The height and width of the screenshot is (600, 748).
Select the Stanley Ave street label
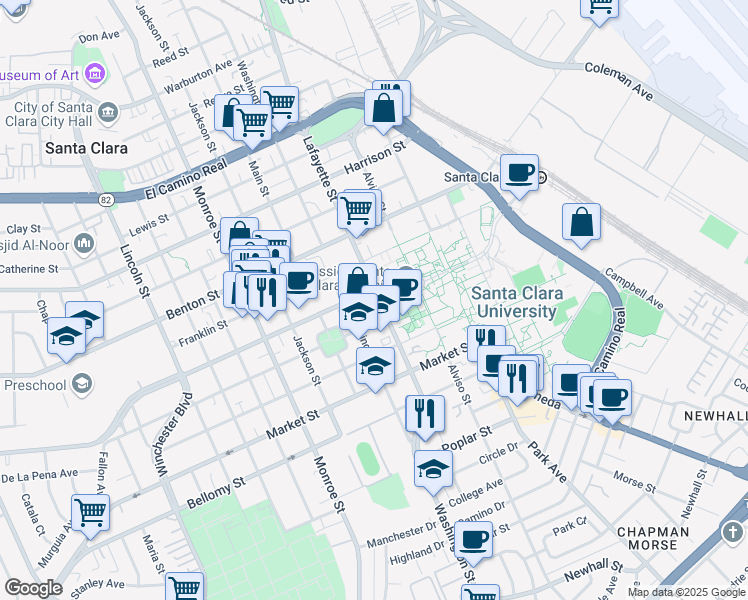[98, 588]
